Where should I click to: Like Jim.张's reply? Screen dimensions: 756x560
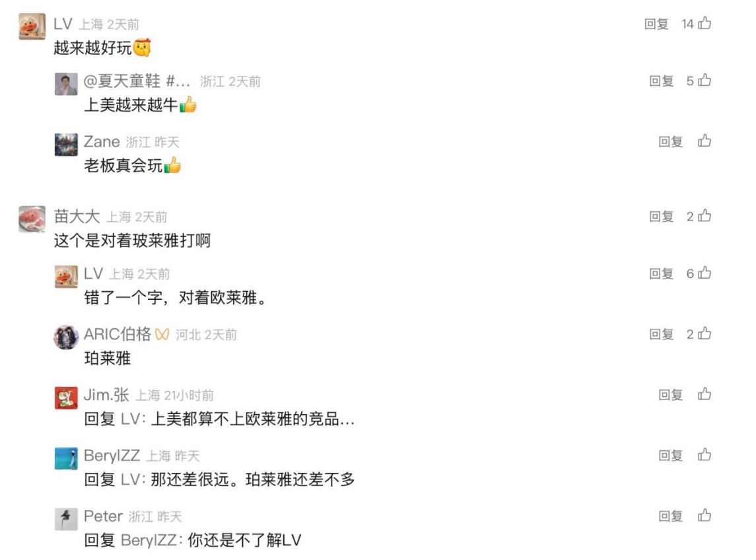(704, 394)
